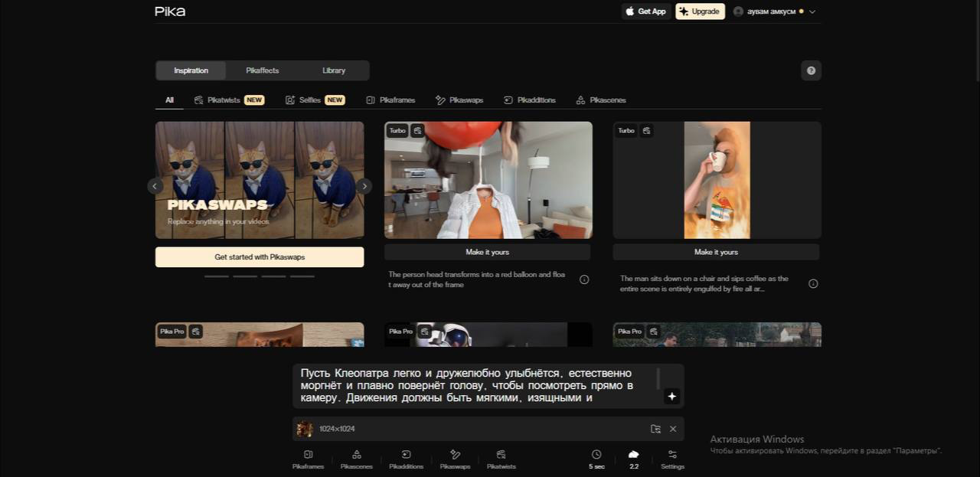Open the account dropdown chevron

tap(812, 11)
